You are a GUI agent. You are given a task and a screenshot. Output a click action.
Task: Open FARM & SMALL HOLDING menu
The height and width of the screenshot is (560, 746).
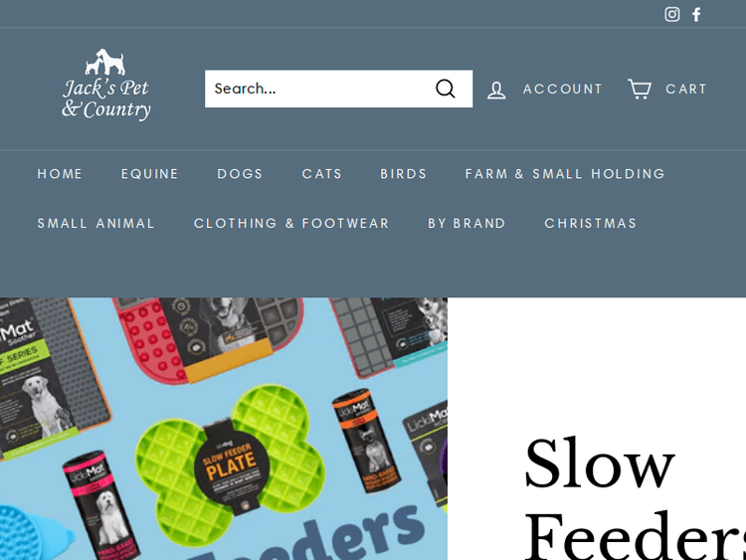click(565, 174)
